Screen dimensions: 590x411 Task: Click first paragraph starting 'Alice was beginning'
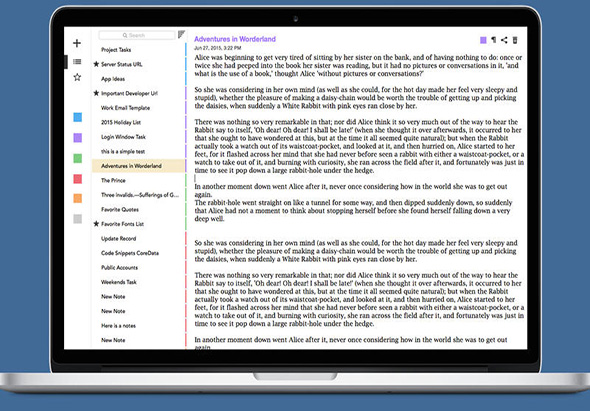click(358, 65)
